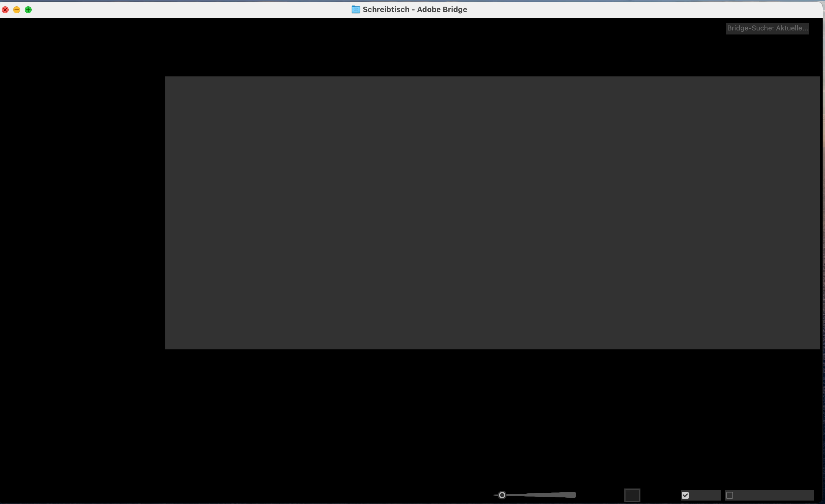Uncheck the checked checkbox in bottom bar
The image size is (825, 504).
(685, 495)
